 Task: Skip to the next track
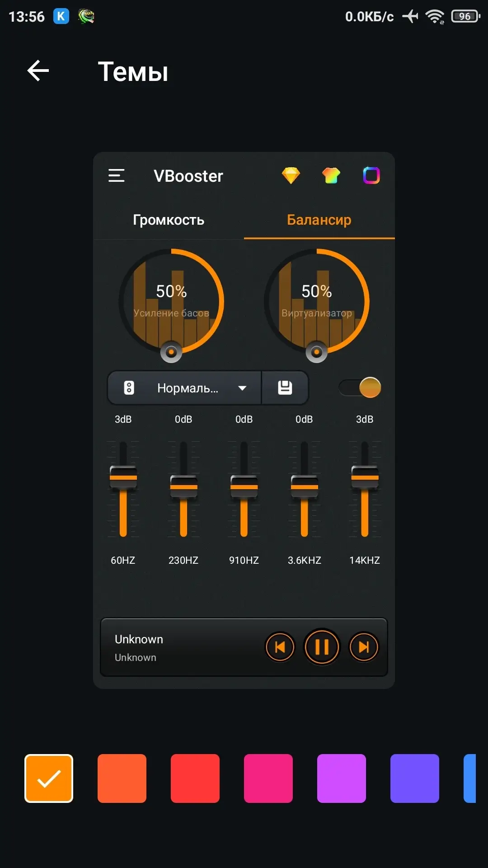pos(364,647)
